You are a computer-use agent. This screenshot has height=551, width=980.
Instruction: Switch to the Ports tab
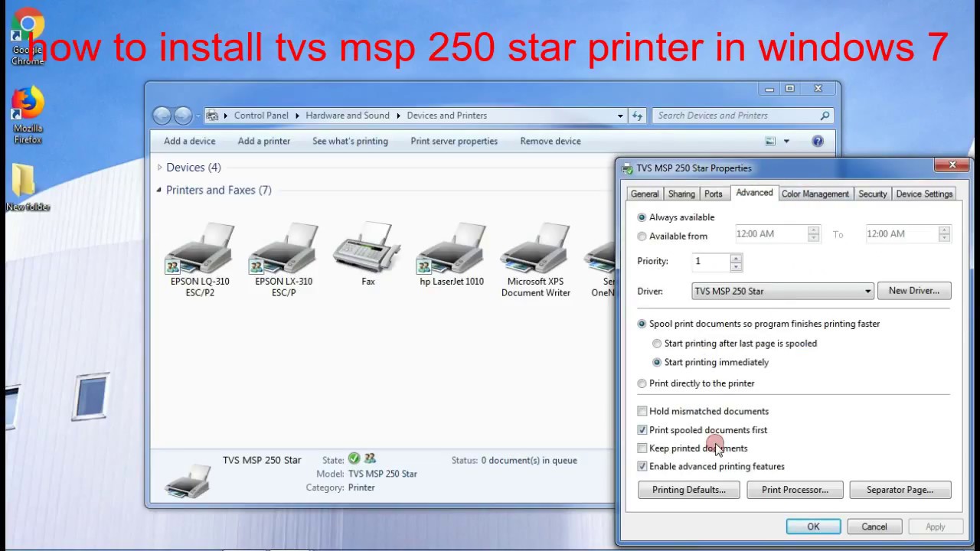click(714, 194)
